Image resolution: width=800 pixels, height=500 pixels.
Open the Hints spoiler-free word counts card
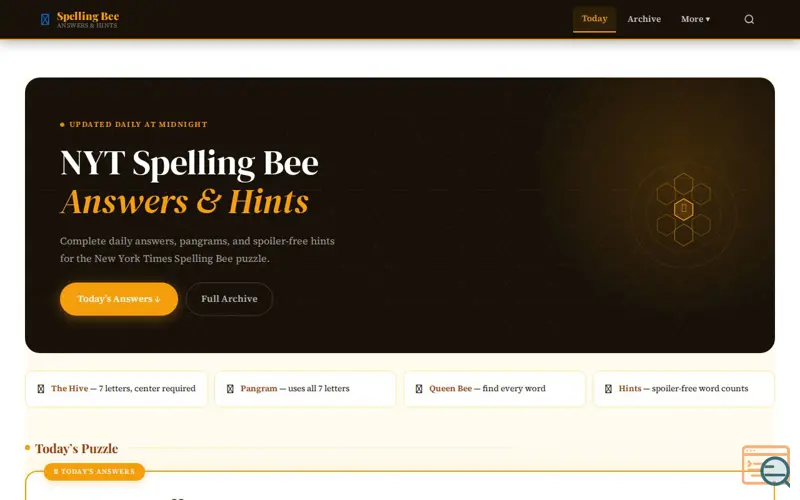pyautogui.click(x=684, y=389)
